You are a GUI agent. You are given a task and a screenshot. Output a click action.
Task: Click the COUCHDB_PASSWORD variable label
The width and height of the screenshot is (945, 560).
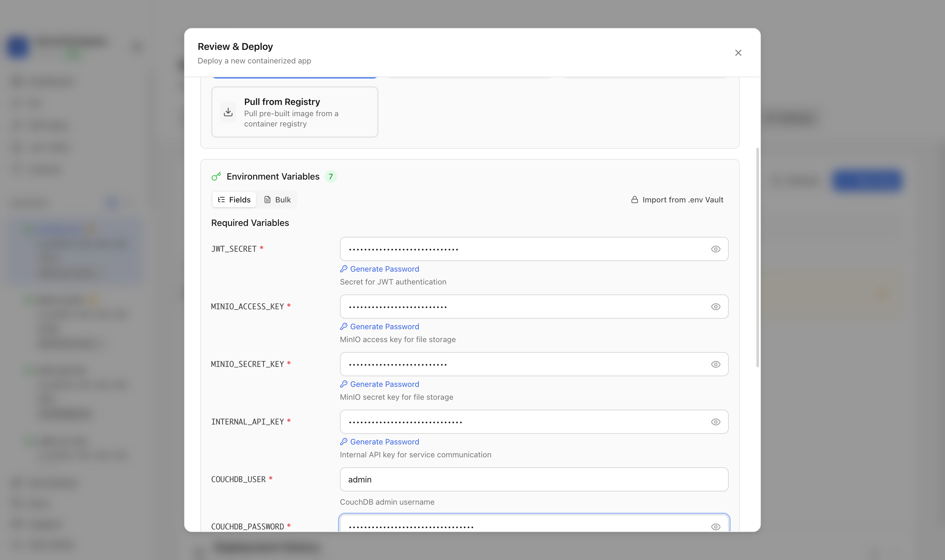[247, 527]
